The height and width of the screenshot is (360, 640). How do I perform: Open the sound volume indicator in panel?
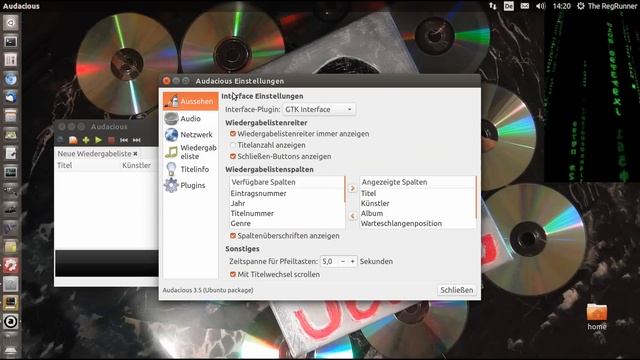[x=540, y=6]
